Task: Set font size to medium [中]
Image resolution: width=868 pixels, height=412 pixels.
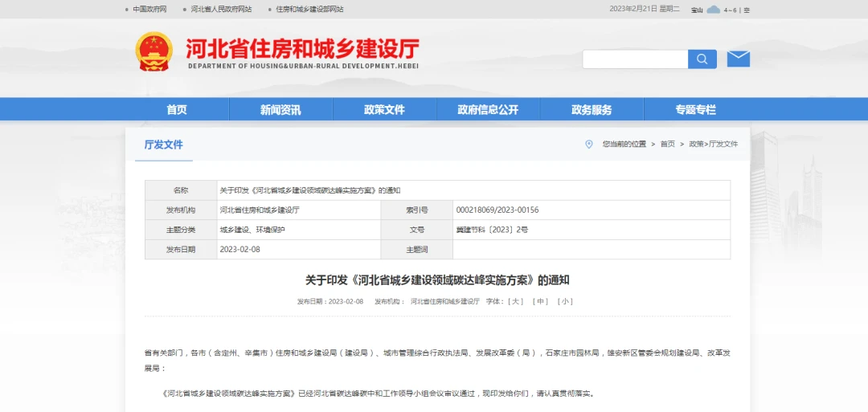Action: pyautogui.click(x=541, y=302)
